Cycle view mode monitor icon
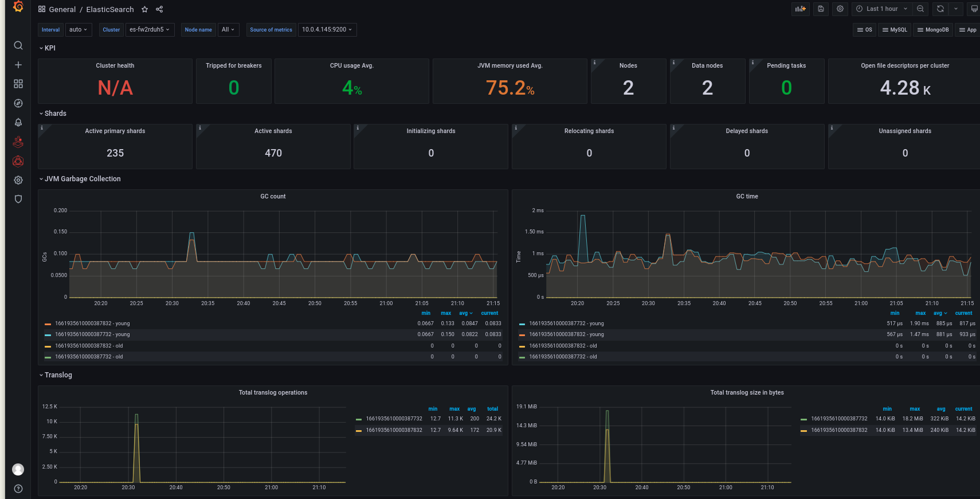Screen dimensions: 980x499 tap(974, 9)
